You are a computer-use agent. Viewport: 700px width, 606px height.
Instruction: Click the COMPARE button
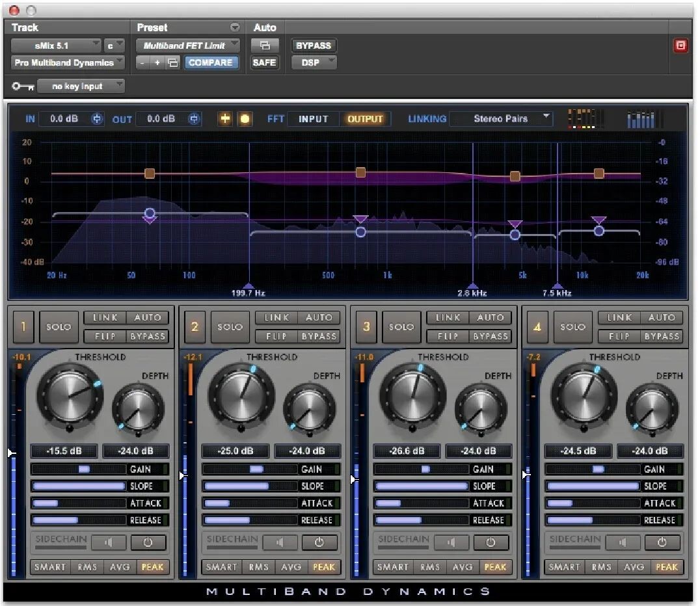click(x=211, y=62)
